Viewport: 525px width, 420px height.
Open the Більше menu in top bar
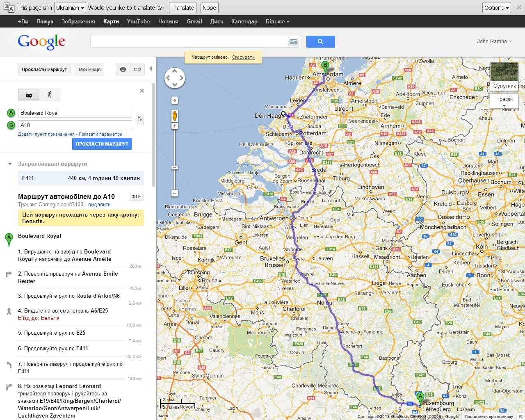pos(277,21)
